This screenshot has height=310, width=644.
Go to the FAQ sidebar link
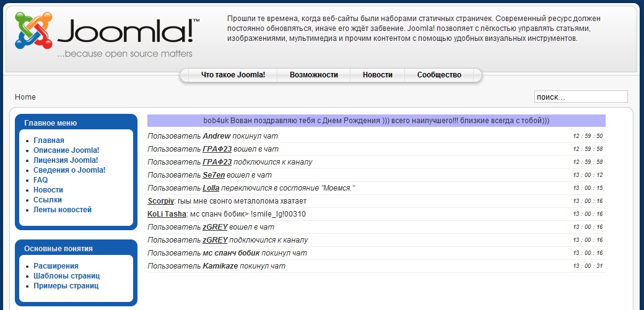pos(41,180)
